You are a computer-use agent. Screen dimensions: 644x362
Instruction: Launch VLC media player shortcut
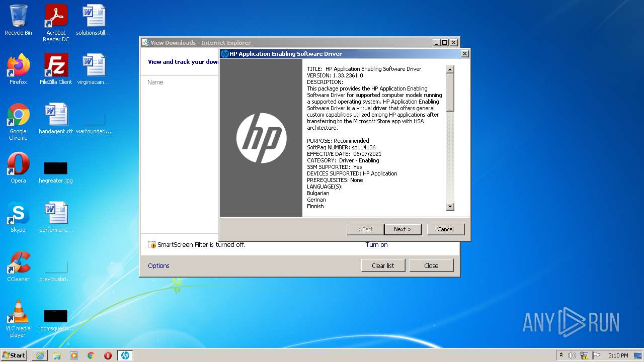[x=18, y=319]
